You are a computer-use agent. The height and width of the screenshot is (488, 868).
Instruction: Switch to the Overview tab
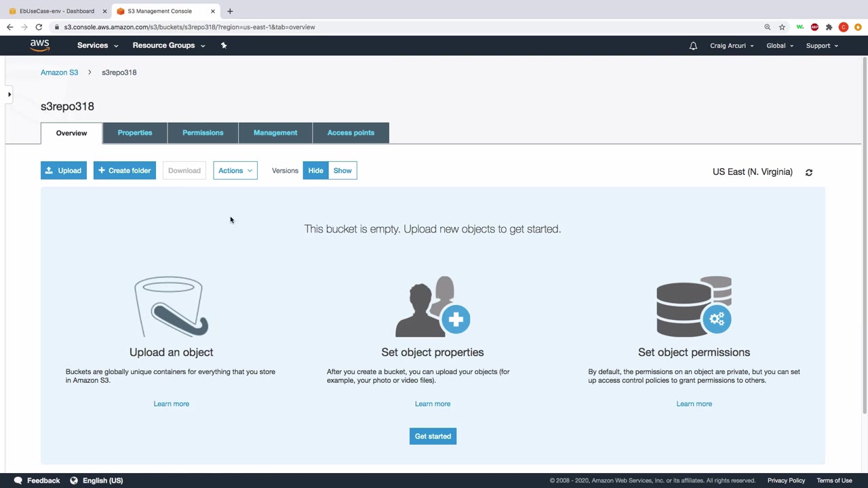(x=71, y=133)
